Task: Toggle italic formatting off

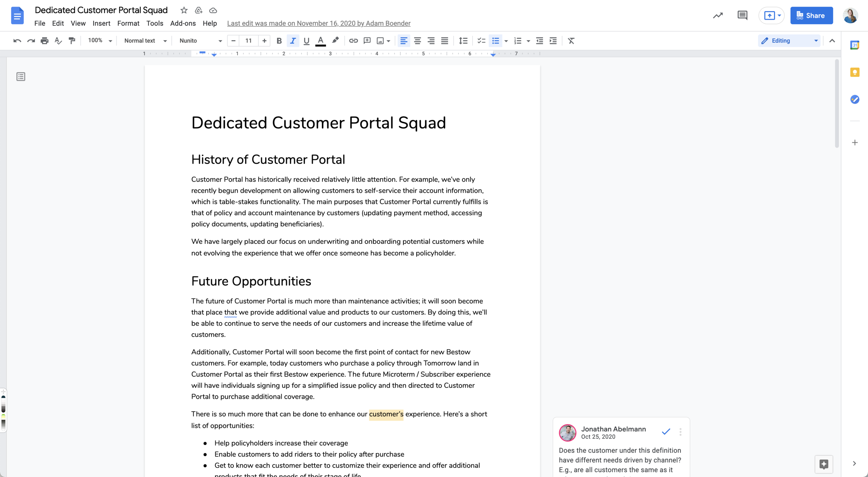Action: 293,41
